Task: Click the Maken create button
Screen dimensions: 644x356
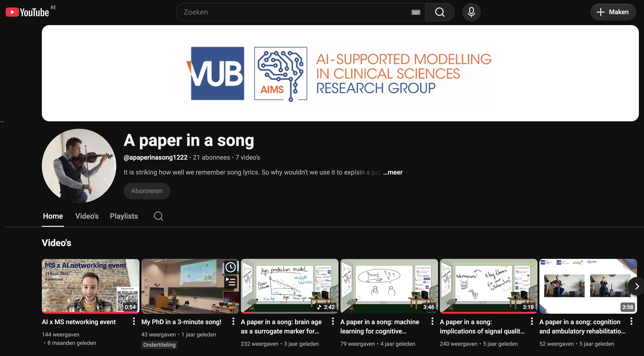Action: [x=613, y=12]
